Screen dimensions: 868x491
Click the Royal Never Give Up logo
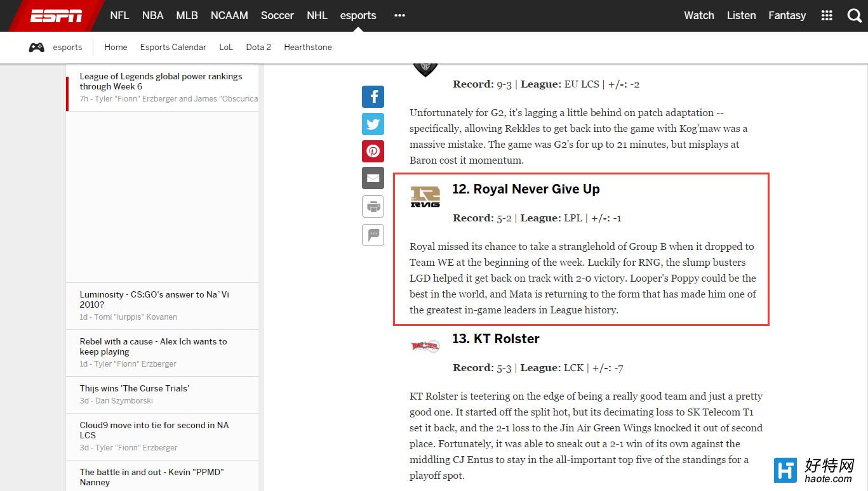click(425, 196)
